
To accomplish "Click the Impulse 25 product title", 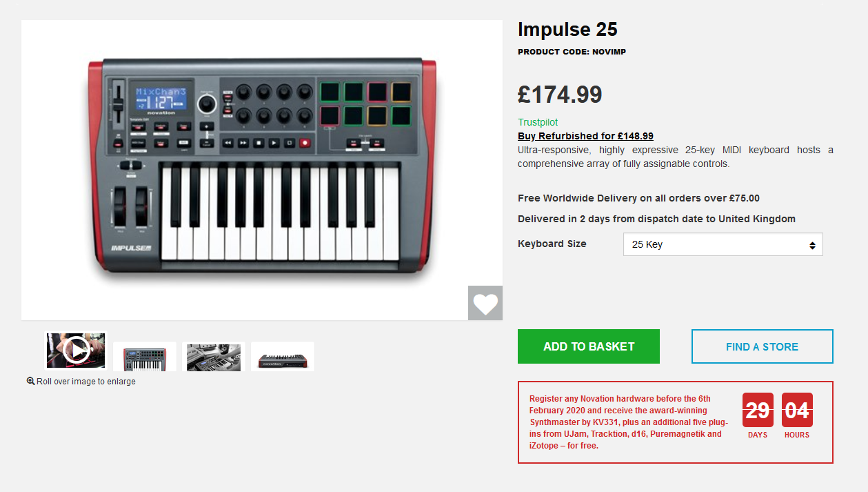I will coord(567,29).
